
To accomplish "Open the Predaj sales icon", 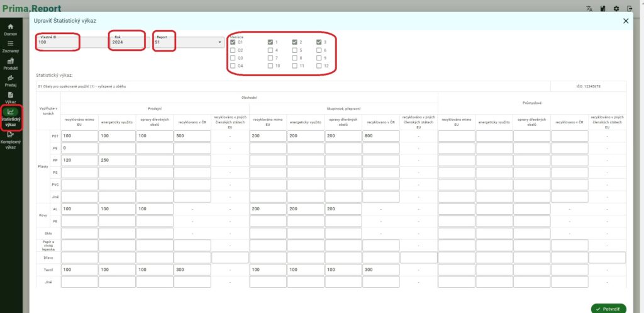I will point(11,78).
